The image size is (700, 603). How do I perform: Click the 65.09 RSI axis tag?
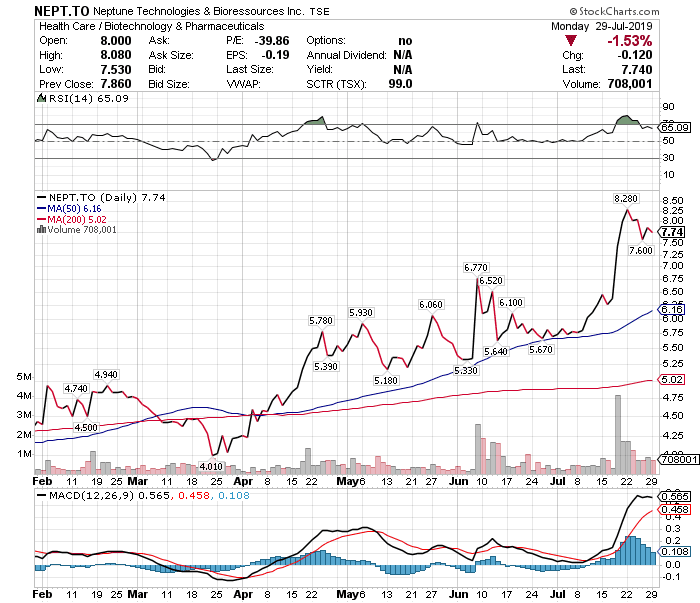coord(675,128)
